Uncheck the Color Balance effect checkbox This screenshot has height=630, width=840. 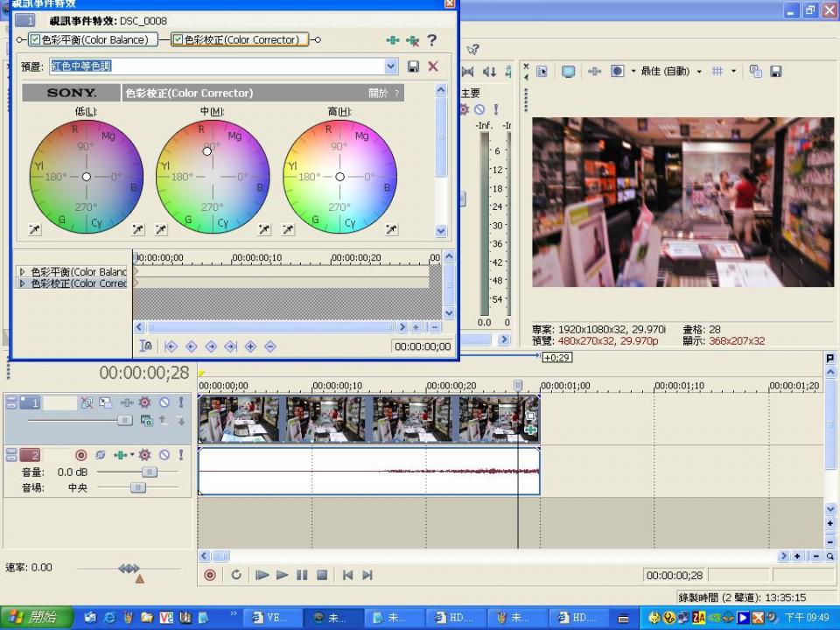(x=35, y=40)
